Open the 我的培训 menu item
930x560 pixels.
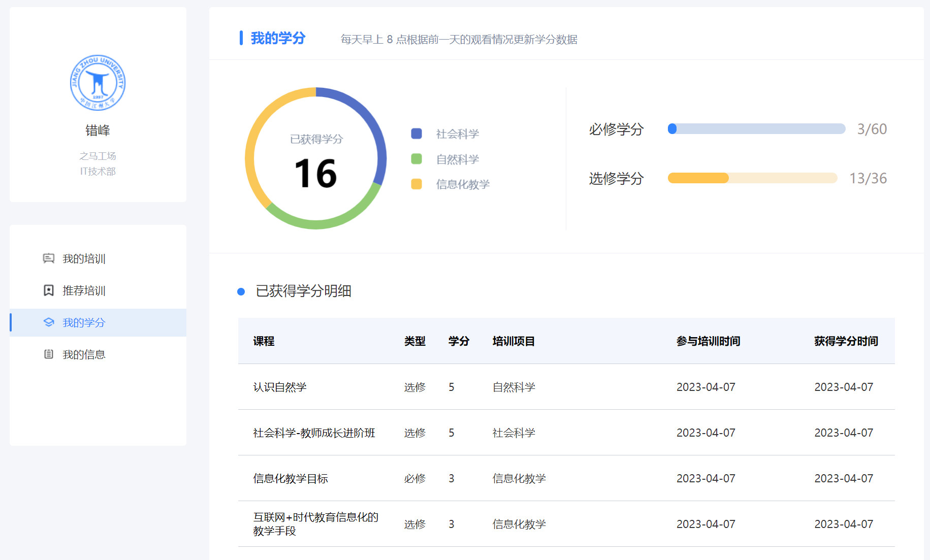pos(98,259)
